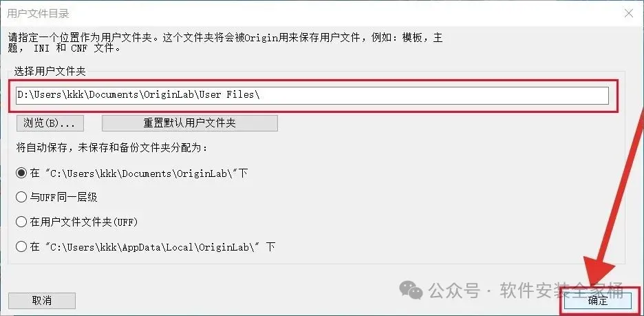Viewport: 644px width, 316px height.
Task: Click the 用户文件目录 title bar text
Action: click(x=39, y=14)
